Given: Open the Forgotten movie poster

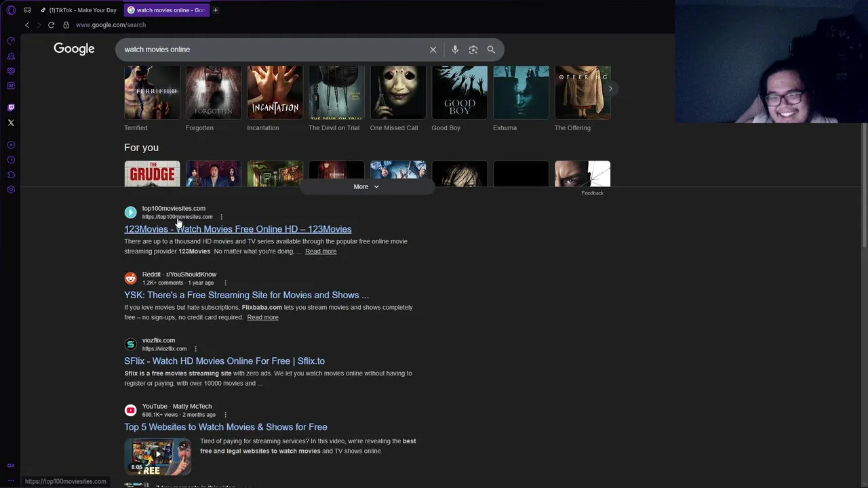Looking at the screenshot, I should coord(214,92).
